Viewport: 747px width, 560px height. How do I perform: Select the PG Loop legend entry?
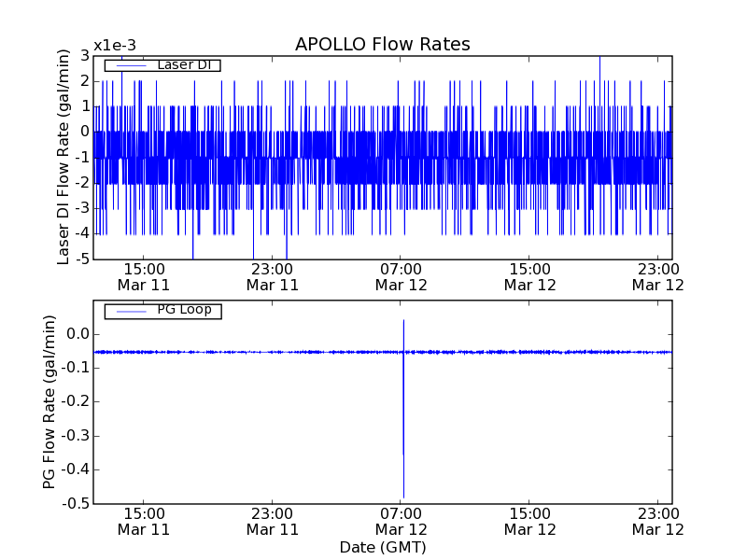click(x=162, y=311)
